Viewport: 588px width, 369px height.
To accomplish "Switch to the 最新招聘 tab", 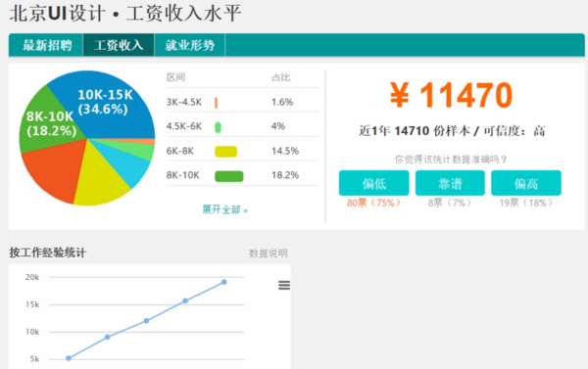I will coord(46,45).
